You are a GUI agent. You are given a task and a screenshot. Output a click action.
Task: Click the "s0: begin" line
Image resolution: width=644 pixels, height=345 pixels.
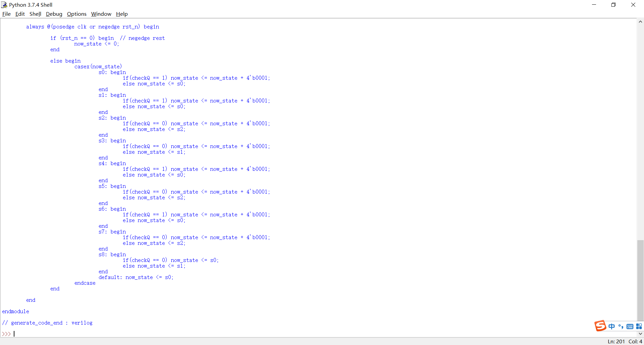(112, 72)
